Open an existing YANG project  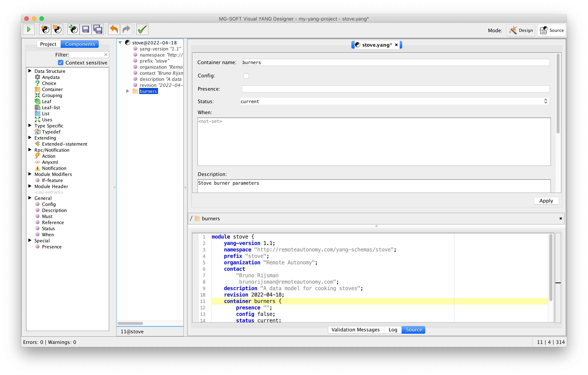point(57,29)
